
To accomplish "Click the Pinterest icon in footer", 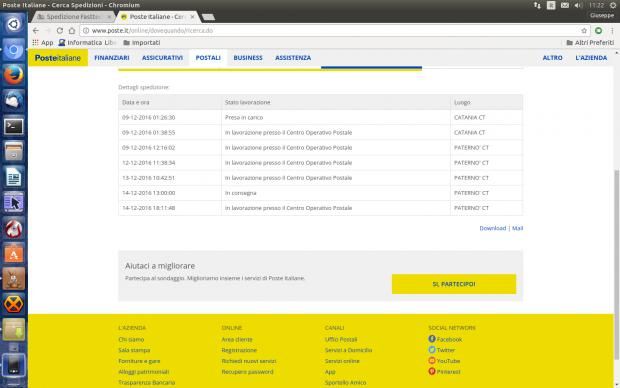I will pyautogui.click(x=432, y=371).
